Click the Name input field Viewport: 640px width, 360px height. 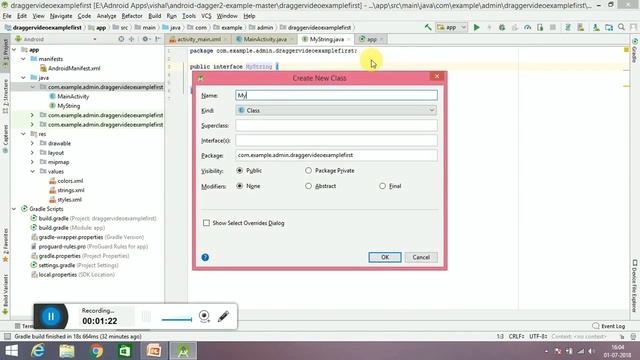336,95
